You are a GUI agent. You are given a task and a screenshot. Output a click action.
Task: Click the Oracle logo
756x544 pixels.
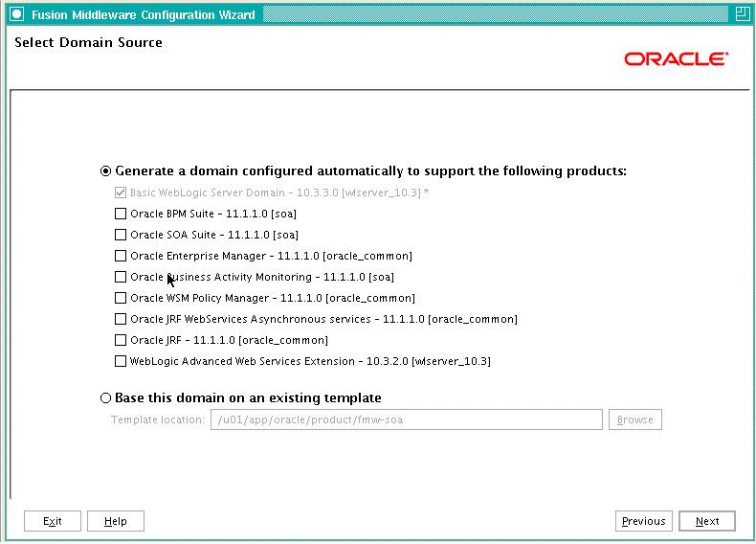coord(676,58)
